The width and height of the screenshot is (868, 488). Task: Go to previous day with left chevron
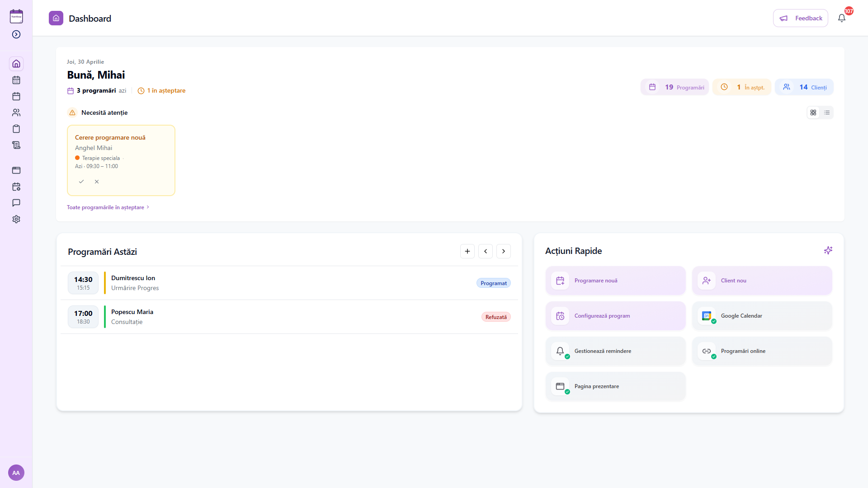pyautogui.click(x=486, y=251)
